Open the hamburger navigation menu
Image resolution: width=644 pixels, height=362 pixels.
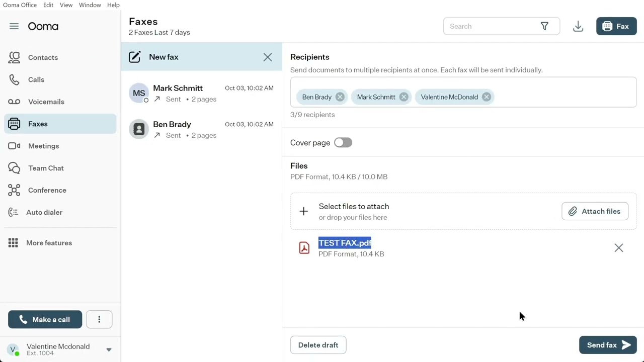[14, 26]
